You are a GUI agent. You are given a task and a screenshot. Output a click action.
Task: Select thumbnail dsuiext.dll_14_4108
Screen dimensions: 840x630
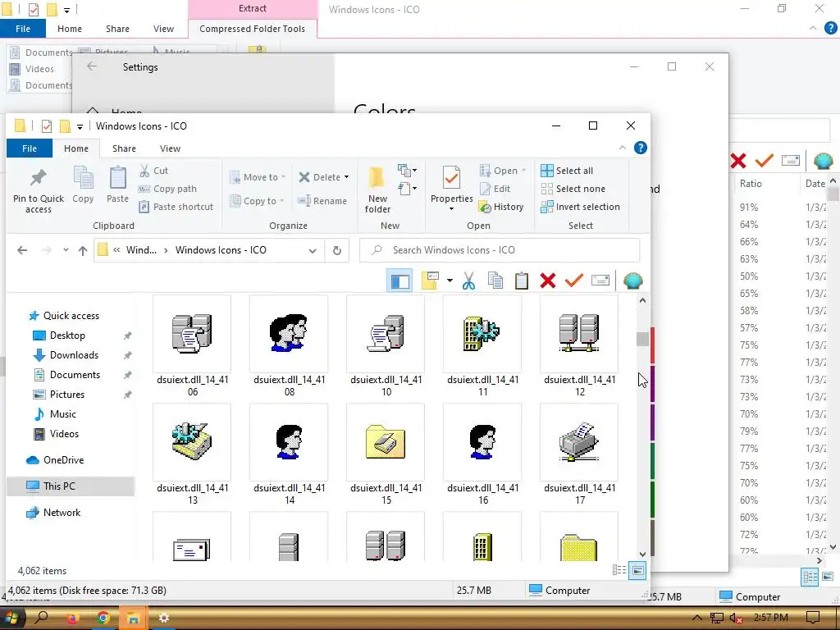point(289,346)
